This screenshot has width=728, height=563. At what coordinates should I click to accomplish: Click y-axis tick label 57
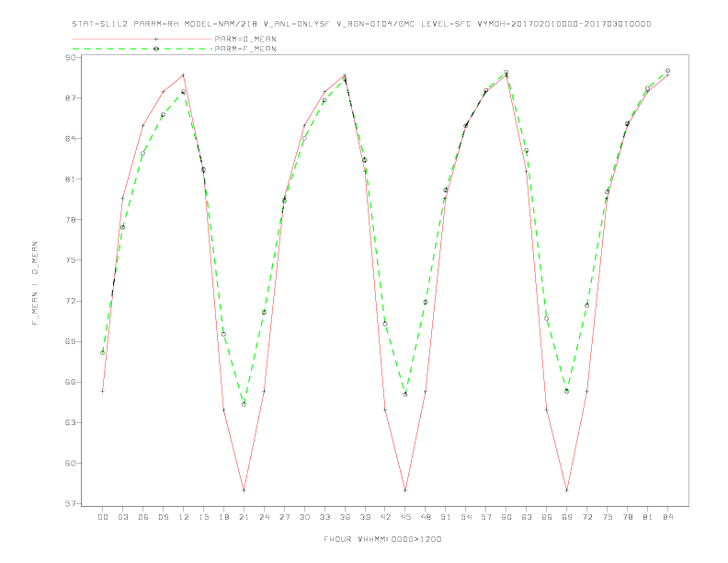[x=70, y=504]
